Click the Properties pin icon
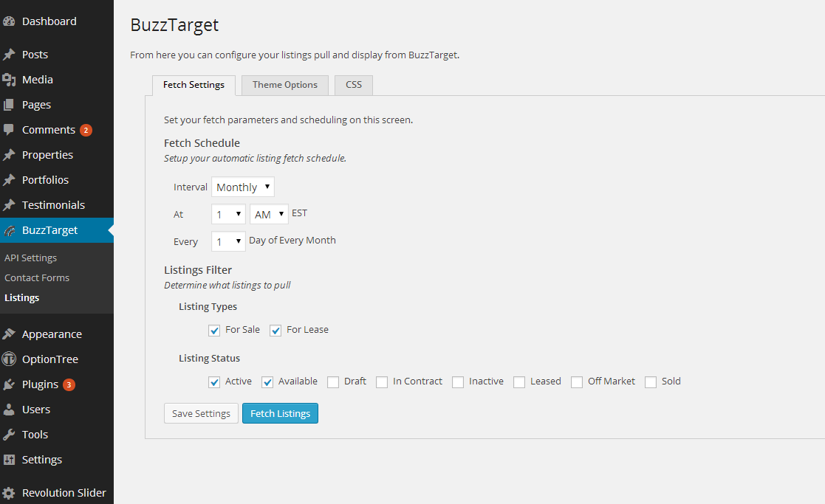The width and height of the screenshot is (825, 504). tap(9, 155)
